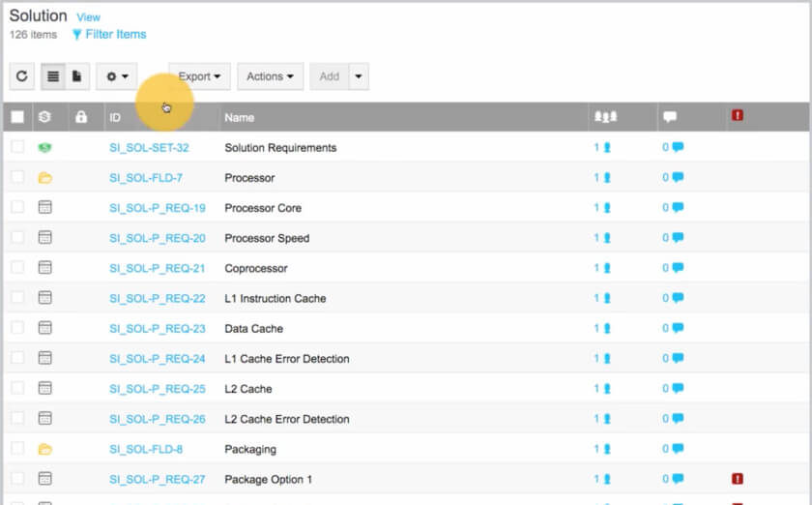Expand the Export dropdown menu

pyautogui.click(x=199, y=76)
